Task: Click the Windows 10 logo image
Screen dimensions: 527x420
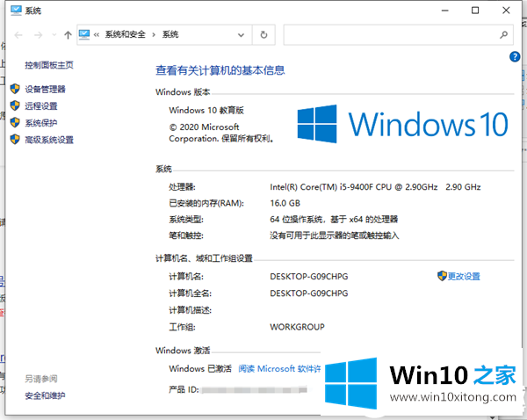Action: (402, 124)
